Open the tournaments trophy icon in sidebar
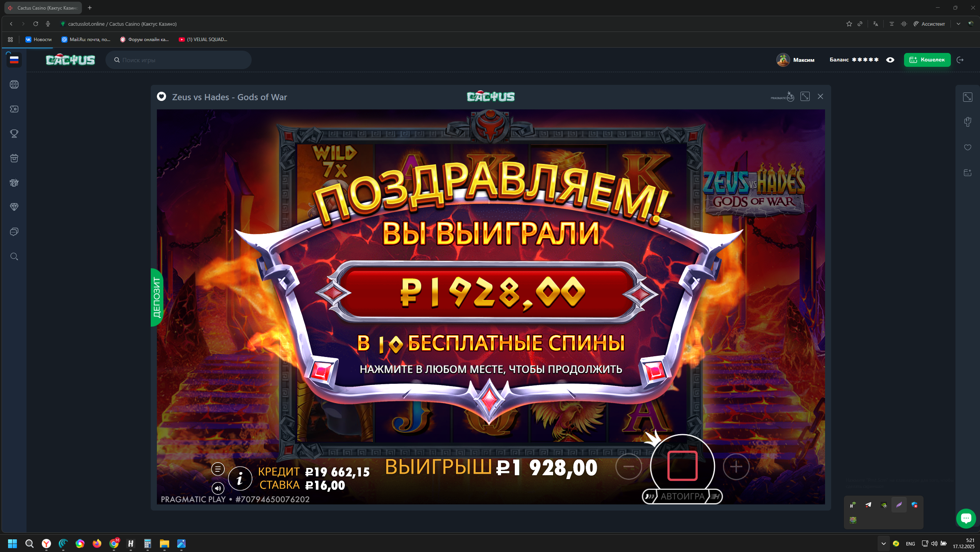 pos(14,134)
